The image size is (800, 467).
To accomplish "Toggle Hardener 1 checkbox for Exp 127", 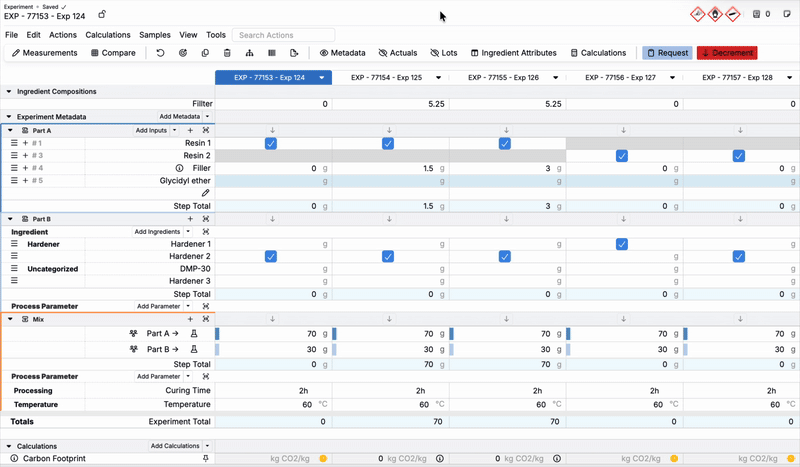I will tap(622, 244).
